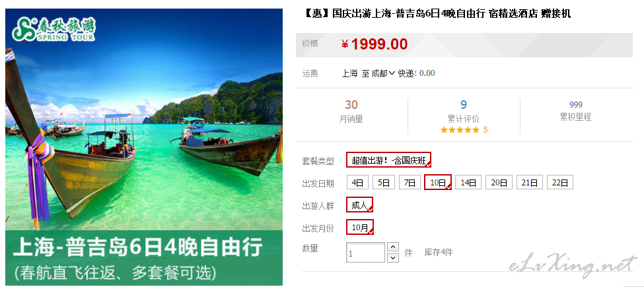644x287 pixels.
Task: View the 月销量 monthly sales figure
Action: click(351, 111)
